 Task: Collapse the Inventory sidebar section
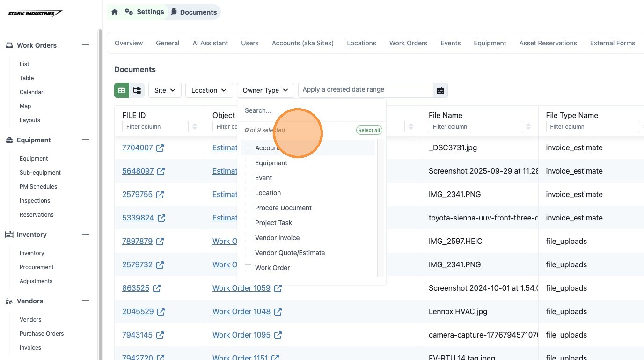pyautogui.click(x=85, y=235)
